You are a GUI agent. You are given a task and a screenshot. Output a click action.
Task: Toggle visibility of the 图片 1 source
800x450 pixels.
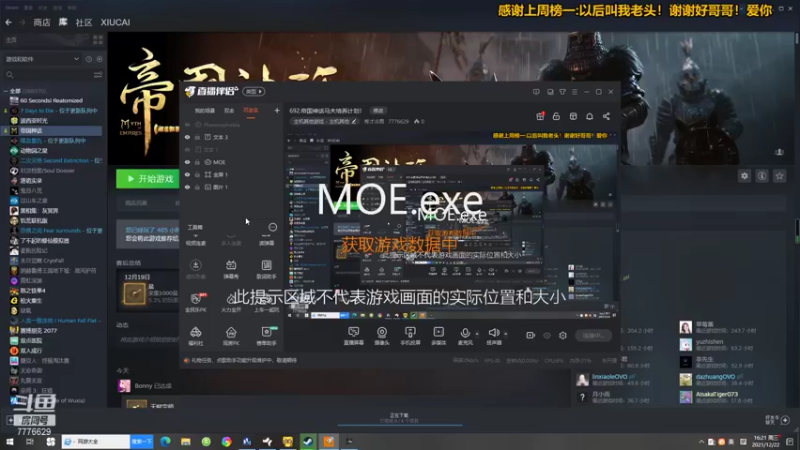187,187
